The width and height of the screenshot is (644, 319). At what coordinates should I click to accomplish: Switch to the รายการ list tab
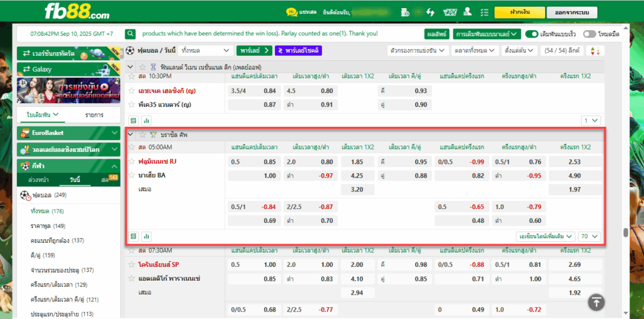(94, 115)
